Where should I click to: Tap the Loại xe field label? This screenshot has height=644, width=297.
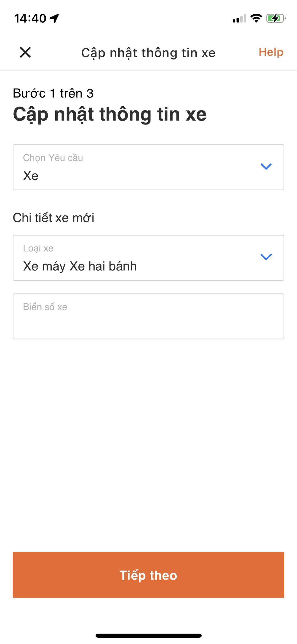click(x=38, y=248)
